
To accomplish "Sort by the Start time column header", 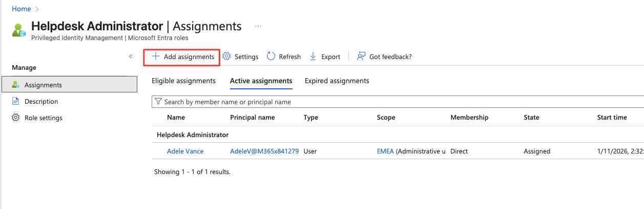I will click(x=612, y=117).
